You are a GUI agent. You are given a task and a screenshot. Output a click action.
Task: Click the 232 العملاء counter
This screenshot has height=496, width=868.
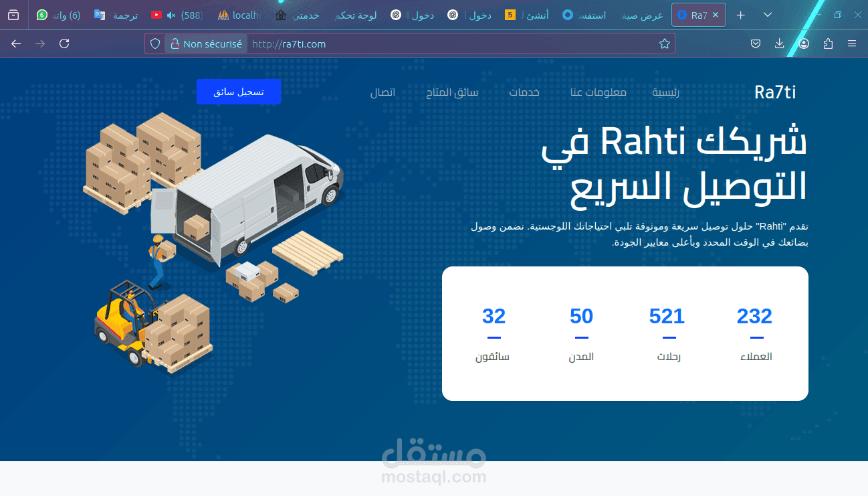[755, 333]
